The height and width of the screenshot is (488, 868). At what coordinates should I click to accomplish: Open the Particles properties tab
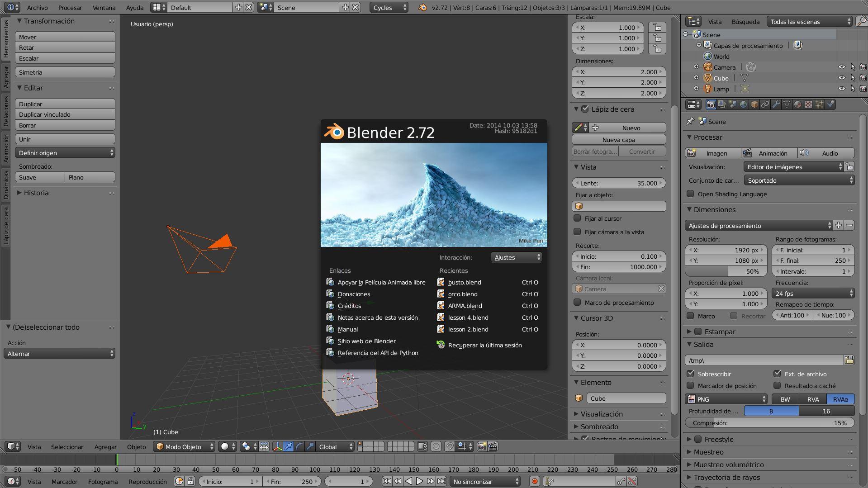pos(819,104)
